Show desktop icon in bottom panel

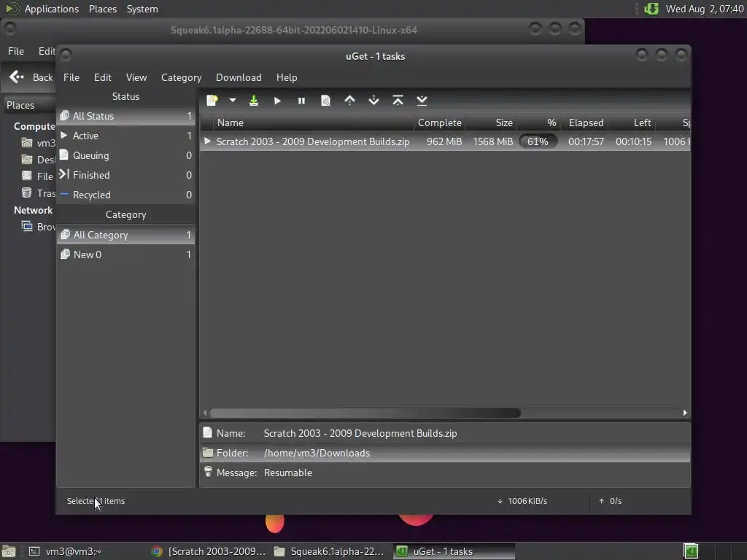(x=9, y=551)
